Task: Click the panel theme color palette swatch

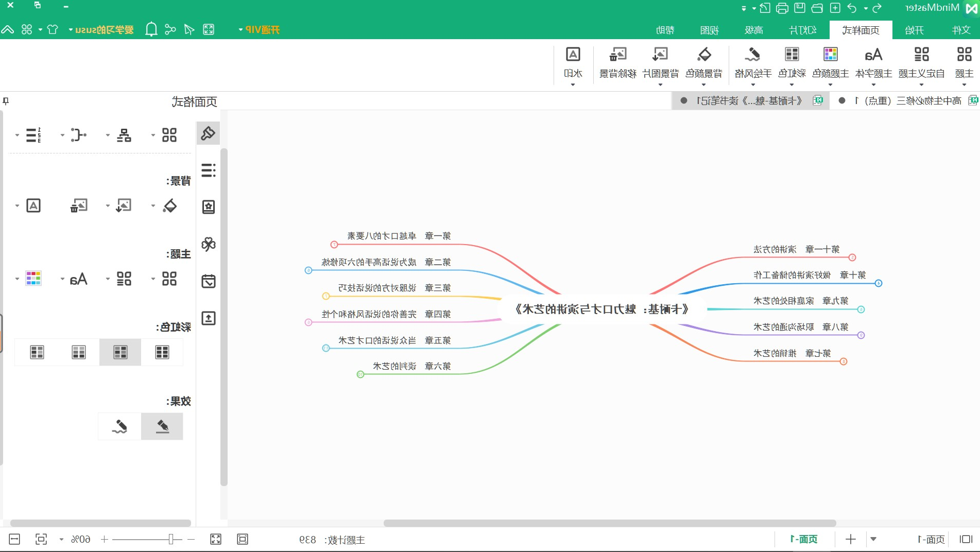Action: pos(33,279)
